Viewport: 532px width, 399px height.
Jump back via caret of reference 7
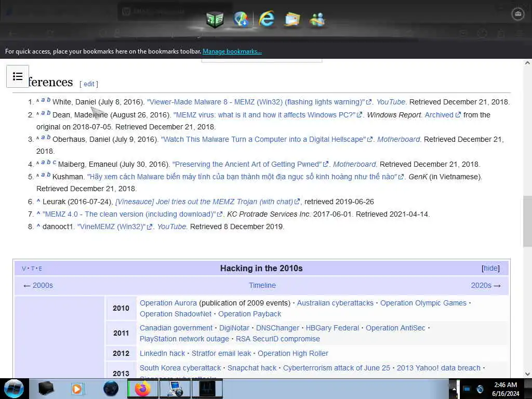point(38,214)
